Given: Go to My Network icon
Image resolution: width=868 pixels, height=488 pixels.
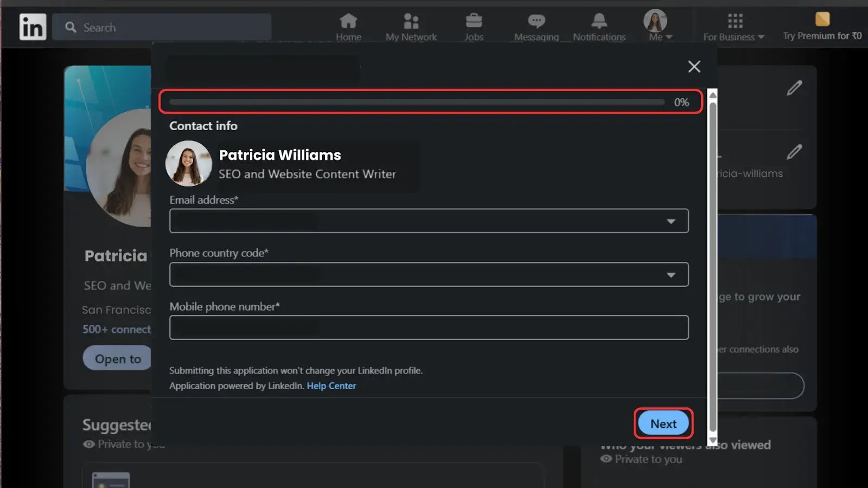Looking at the screenshot, I should (x=411, y=22).
